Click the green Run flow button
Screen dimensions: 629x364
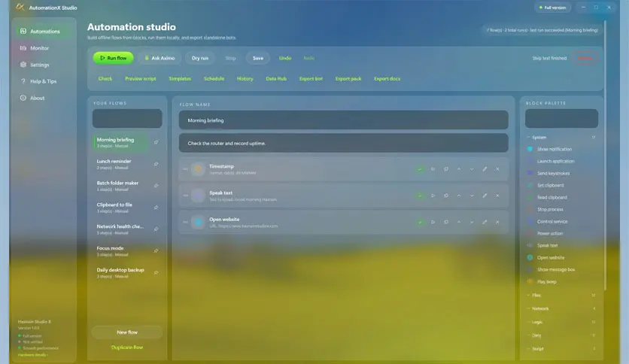click(113, 58)
